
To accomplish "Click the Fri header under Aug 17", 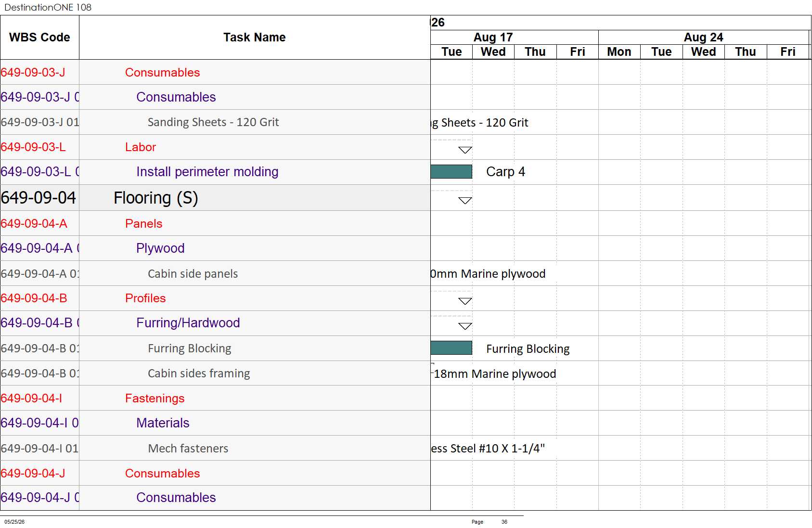I will [578, 52].
